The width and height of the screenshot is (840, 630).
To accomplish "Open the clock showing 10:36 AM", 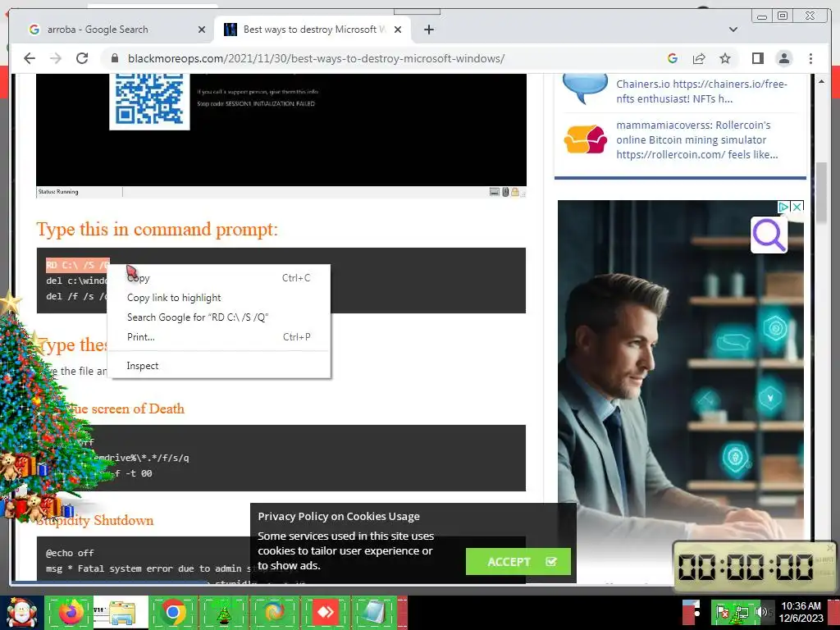I will click(801, 612).
